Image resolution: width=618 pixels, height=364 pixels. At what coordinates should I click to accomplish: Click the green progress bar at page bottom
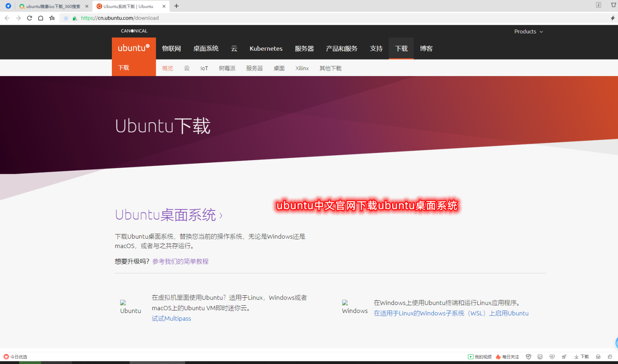point(30,362)
